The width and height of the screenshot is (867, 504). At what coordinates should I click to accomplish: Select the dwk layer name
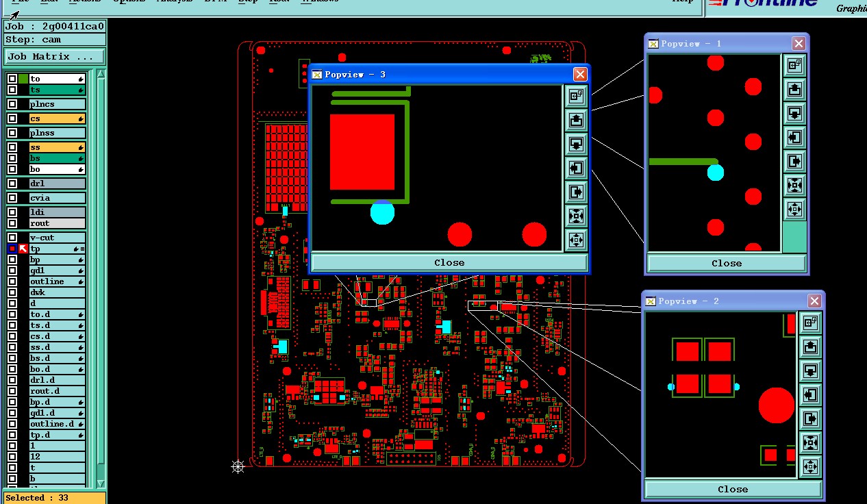(58, 292)
